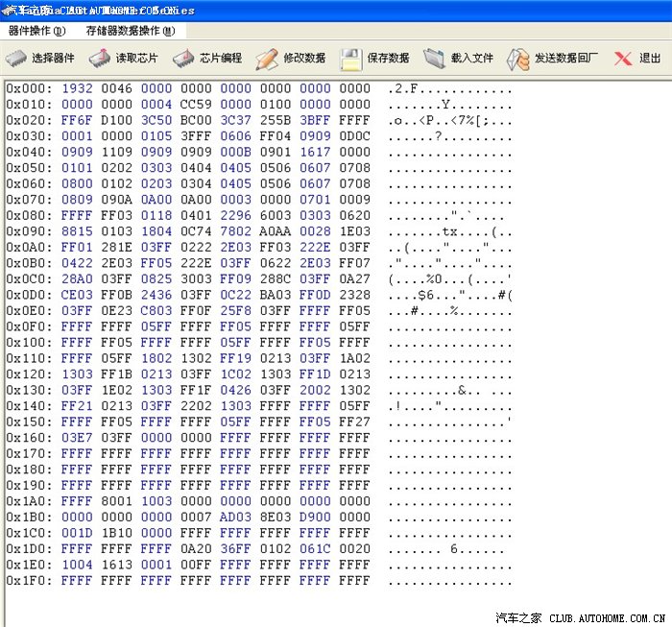Click the red X 退出 exit icon
This screenshot has height=627, width=672.
(623, 59)
